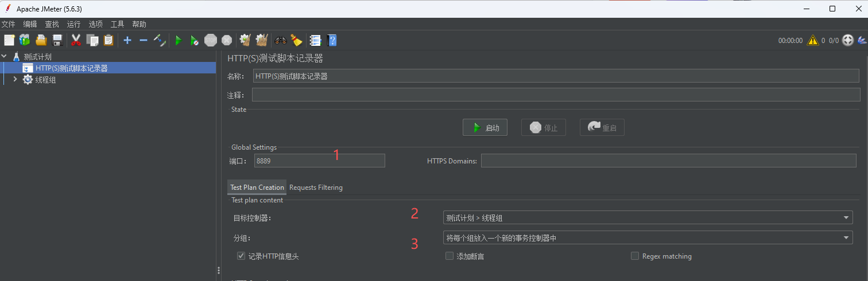
Task: Open the 运行 menu
Action: click(x=73, y=24)
